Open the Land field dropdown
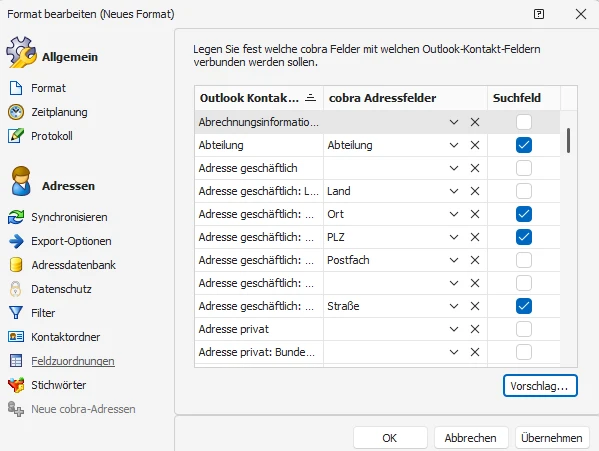The image size is (599, 451). pyautogui.click(x=454, y=191)
